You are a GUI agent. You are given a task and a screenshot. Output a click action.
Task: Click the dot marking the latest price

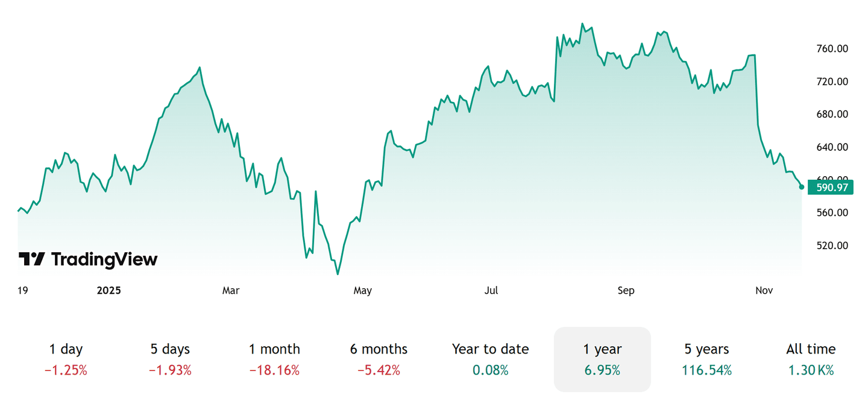coord(801,188)
